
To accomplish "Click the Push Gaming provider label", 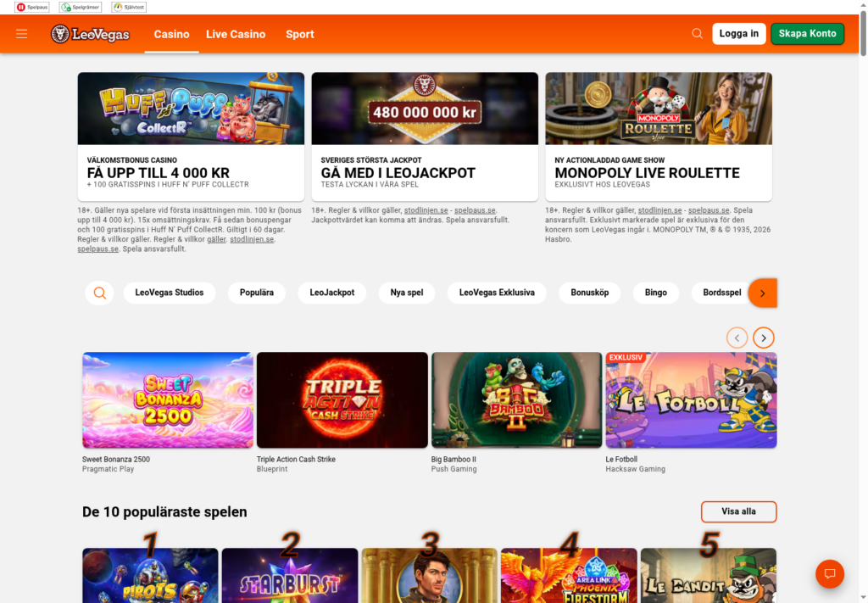I will 454,469.
